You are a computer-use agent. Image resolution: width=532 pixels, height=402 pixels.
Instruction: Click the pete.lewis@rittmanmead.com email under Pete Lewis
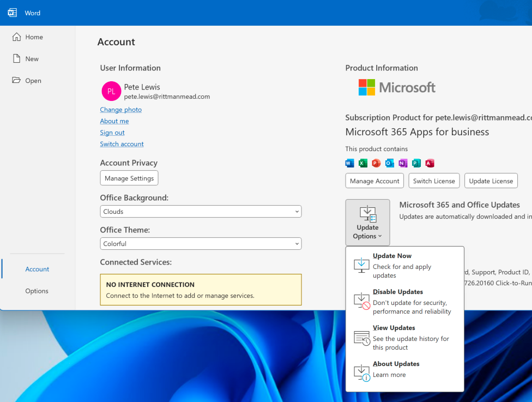167,97
